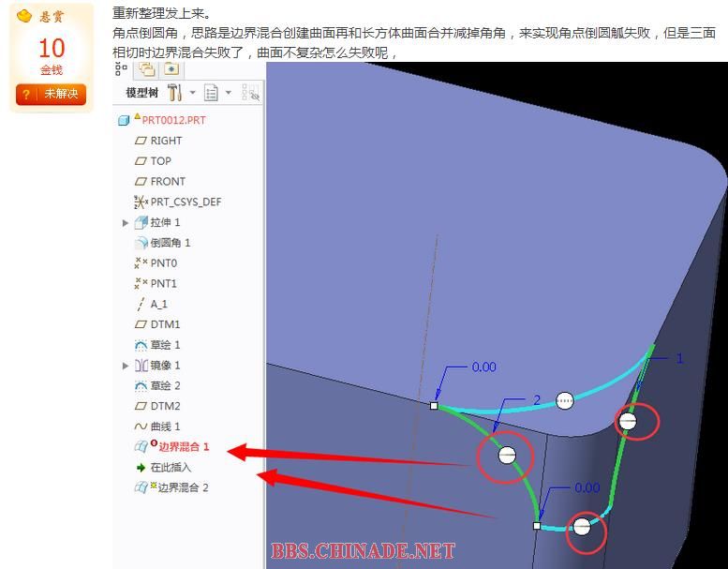Expand the tree settings dropdown arrow
Viewport: 728px width, 569px height.
coord(192,93)
